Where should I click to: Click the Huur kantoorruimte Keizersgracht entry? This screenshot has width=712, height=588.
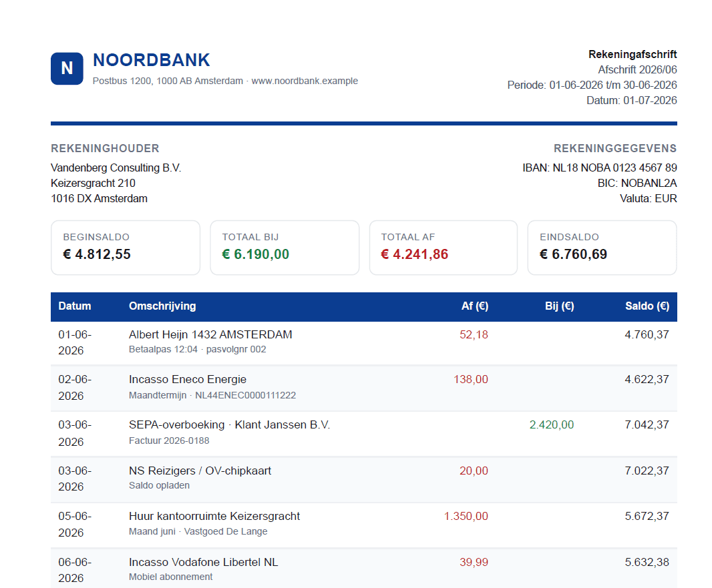214,517
